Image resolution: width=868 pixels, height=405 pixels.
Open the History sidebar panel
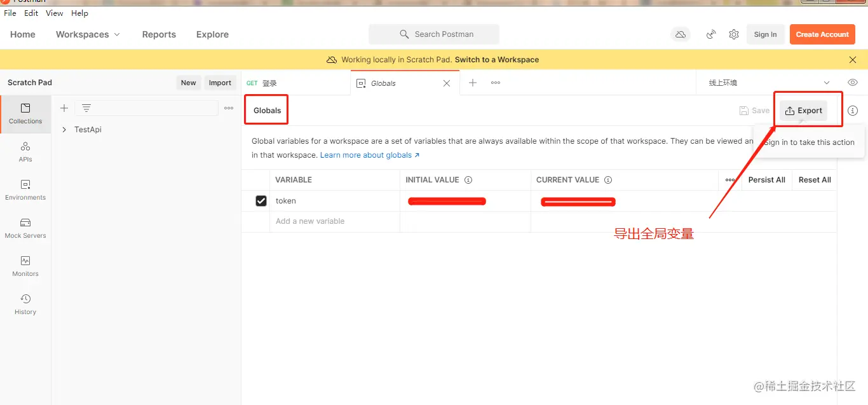(x=25, y=305)
